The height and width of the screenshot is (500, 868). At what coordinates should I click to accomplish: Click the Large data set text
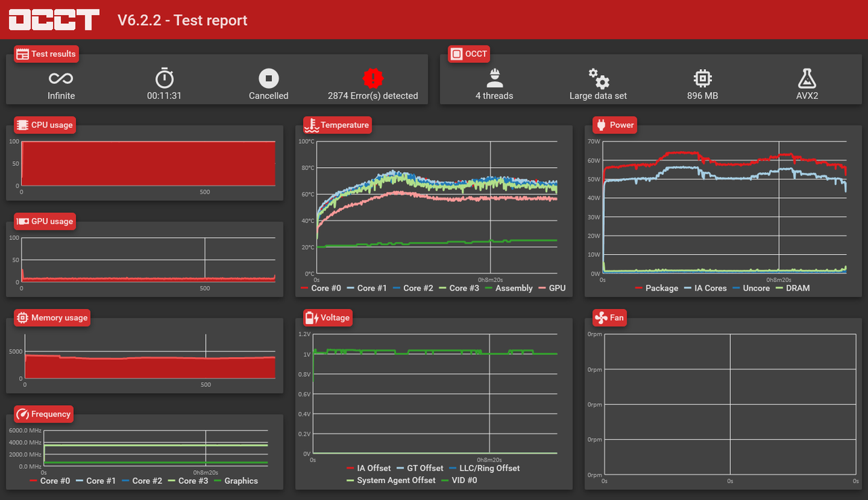598,96
